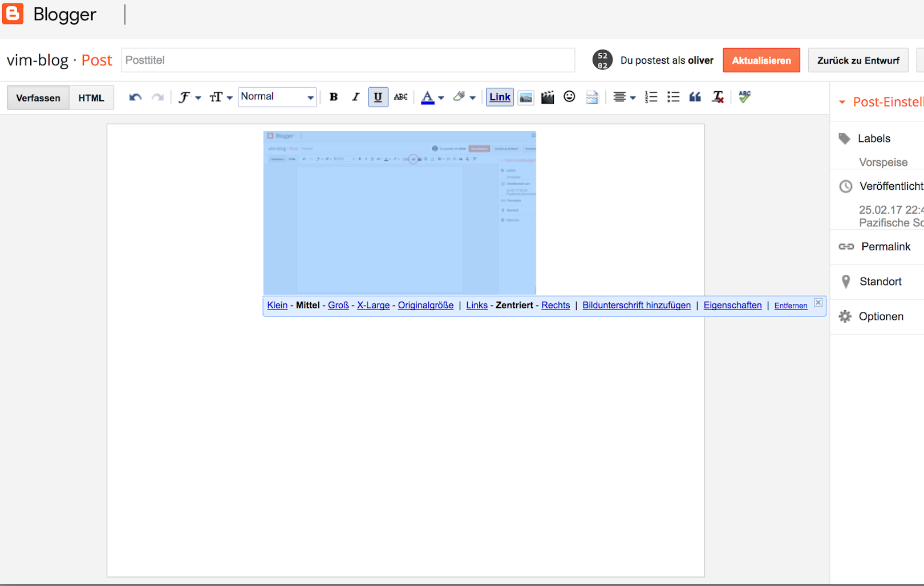Toggle italic formatting
The image size is (924, 586).
pos(356,97)
